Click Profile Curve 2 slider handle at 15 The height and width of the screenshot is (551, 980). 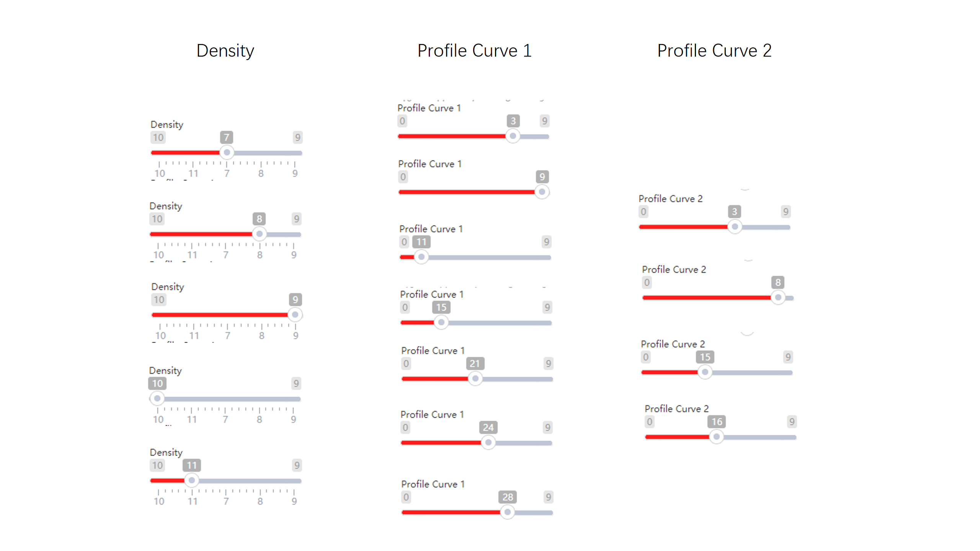click(x=705, y=372)
